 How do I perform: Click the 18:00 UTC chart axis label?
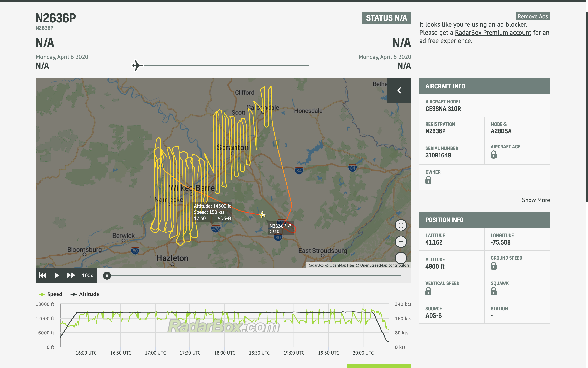pyautogui.click(x=225, y=353)
